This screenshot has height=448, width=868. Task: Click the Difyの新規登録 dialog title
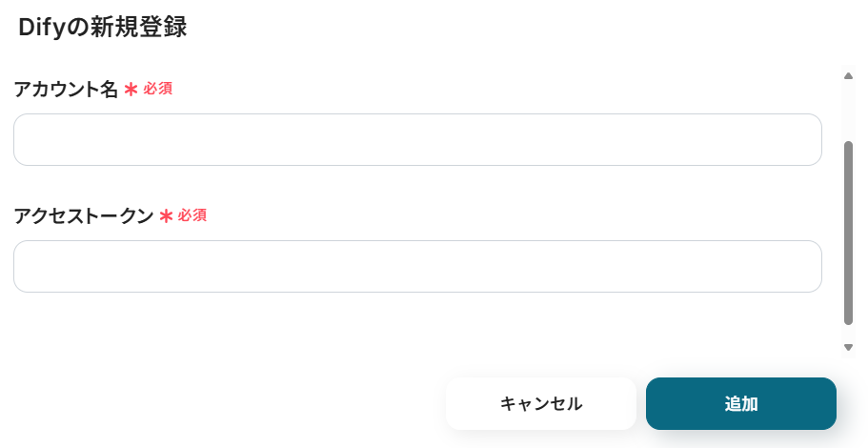pyautogui.click(x=102, y=28)
